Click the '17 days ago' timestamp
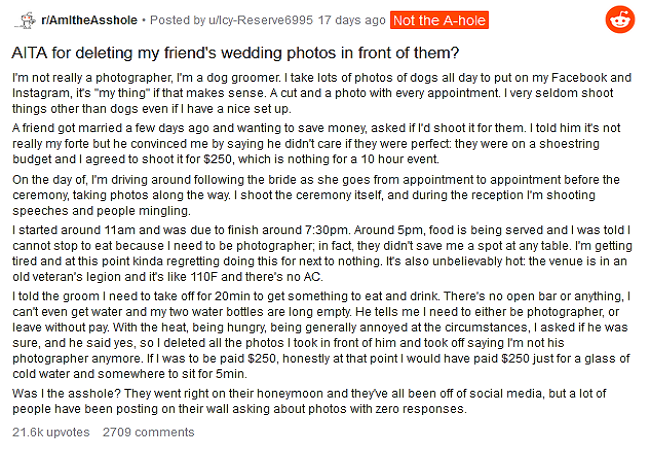 [x=352, y=20]
